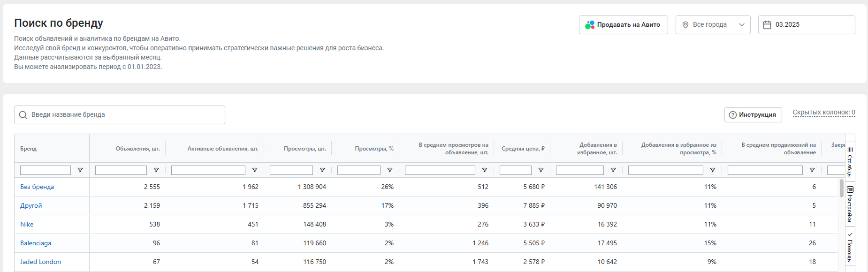Open the 03.2025 month picker
Viewport: 868px width, 272px height.
click(x=807, y=25)
